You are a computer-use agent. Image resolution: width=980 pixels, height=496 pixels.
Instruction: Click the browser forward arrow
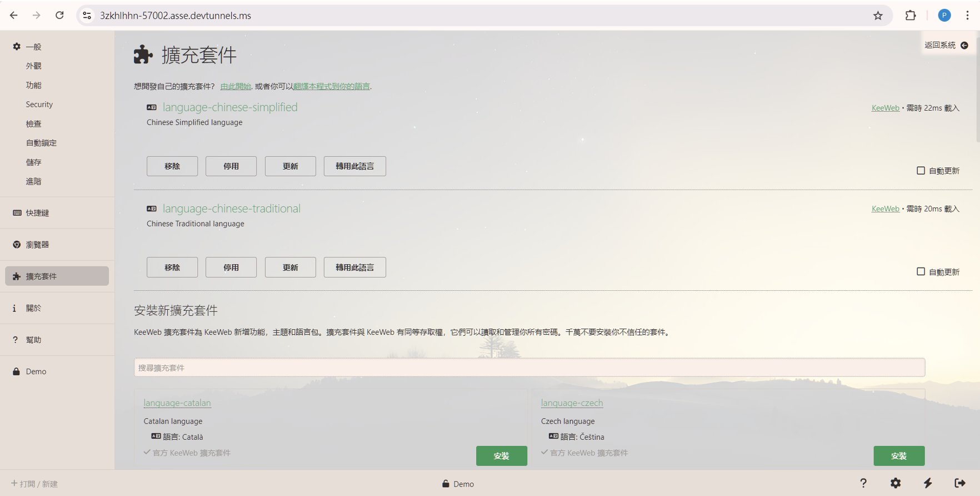tap(37, 16)
